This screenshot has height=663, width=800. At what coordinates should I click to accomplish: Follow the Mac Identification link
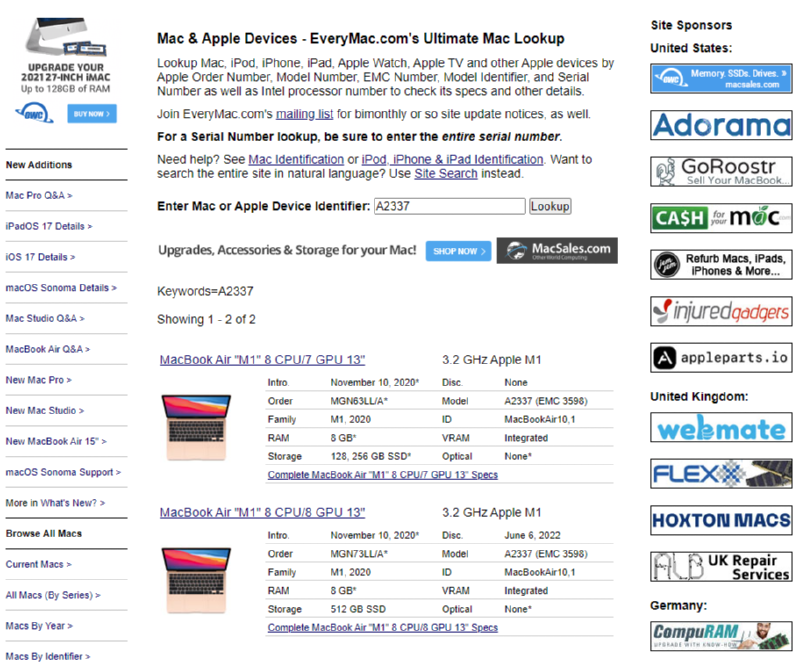295,159
